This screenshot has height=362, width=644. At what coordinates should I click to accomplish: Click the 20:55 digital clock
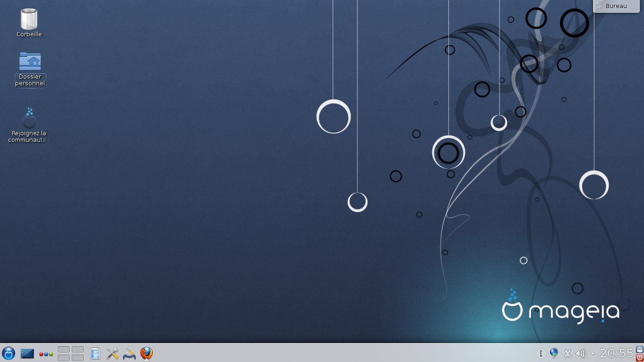[617, 354]
